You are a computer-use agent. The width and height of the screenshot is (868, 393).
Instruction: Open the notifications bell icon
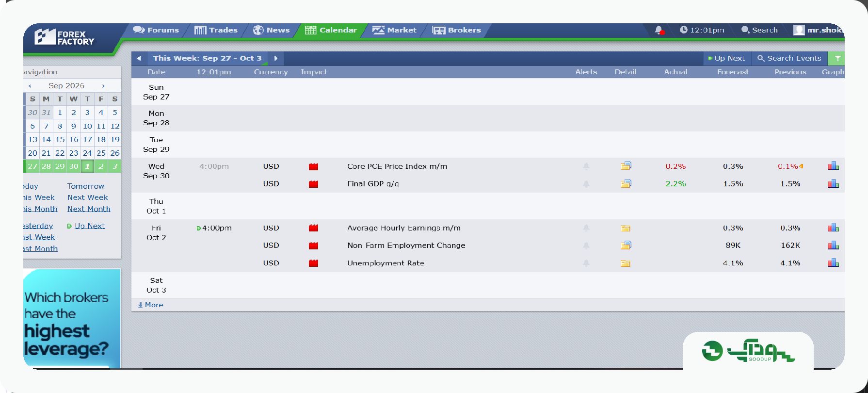point(659,30)
